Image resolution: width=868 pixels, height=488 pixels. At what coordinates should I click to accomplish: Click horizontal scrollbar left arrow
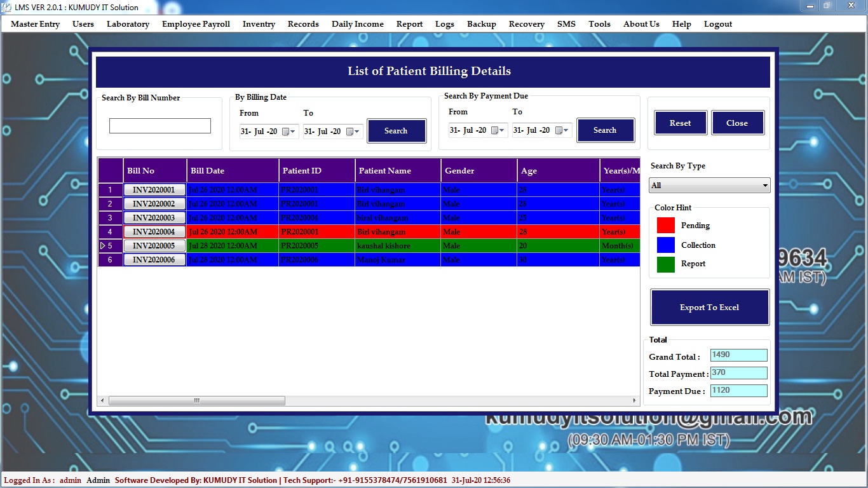[102, 401]
